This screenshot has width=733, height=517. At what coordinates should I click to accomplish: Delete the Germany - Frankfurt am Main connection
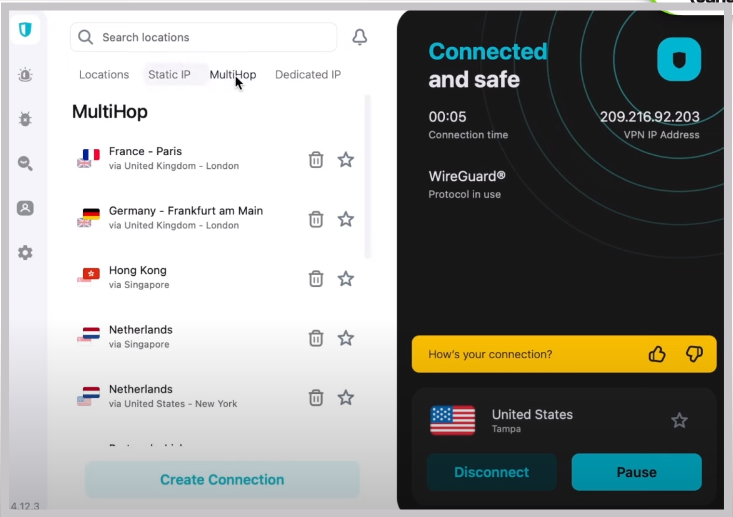316,219
